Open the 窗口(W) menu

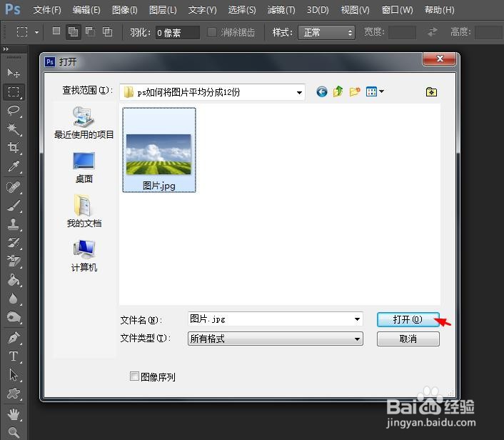coord(398,10)
